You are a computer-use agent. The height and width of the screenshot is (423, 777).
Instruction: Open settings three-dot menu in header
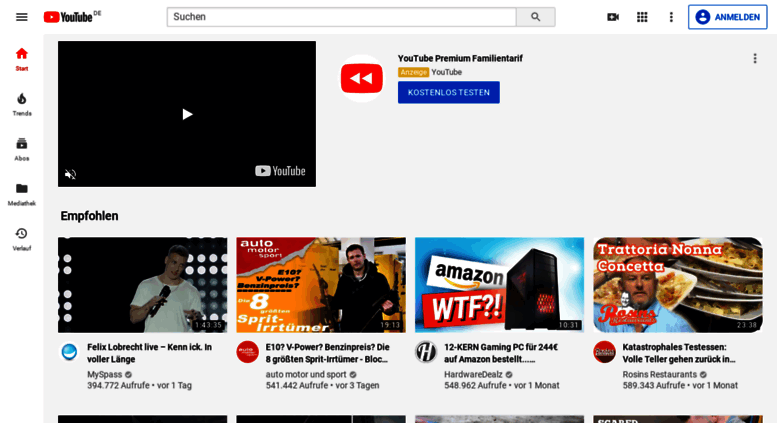click(671, 17)
